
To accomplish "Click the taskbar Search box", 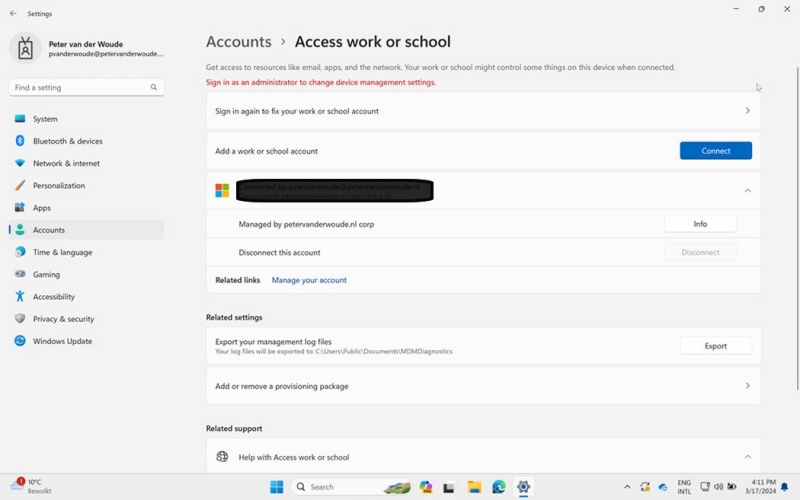I will [x=352, y=487].
